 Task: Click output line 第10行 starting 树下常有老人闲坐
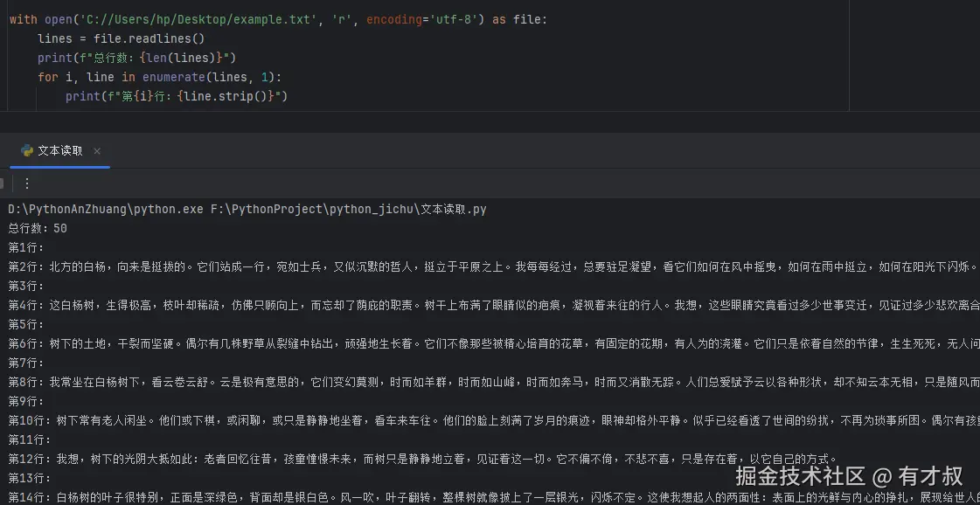[x=494, y=420]
